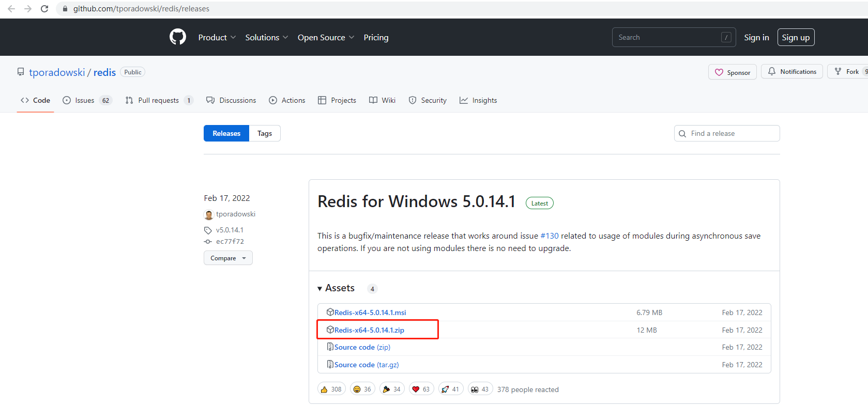The image size is (868, 407).
Task: Open the redis repository link
Action: click(104, 72)
